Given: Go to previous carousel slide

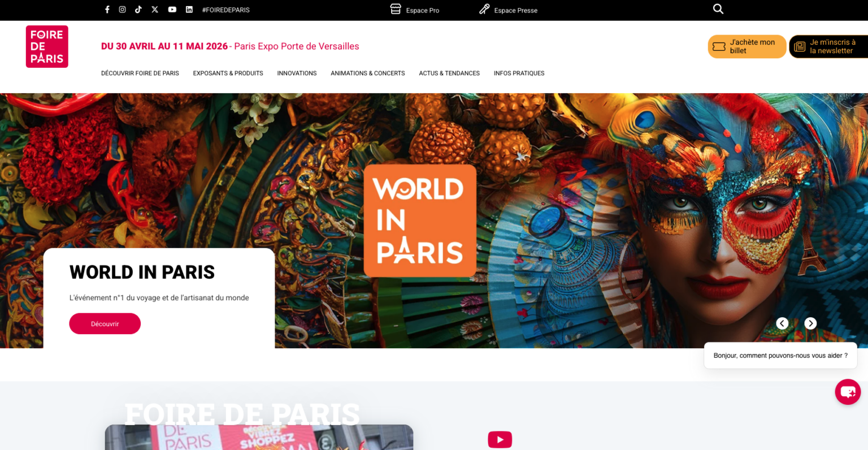Looking at the screenshot, I should tap(782, 323).
